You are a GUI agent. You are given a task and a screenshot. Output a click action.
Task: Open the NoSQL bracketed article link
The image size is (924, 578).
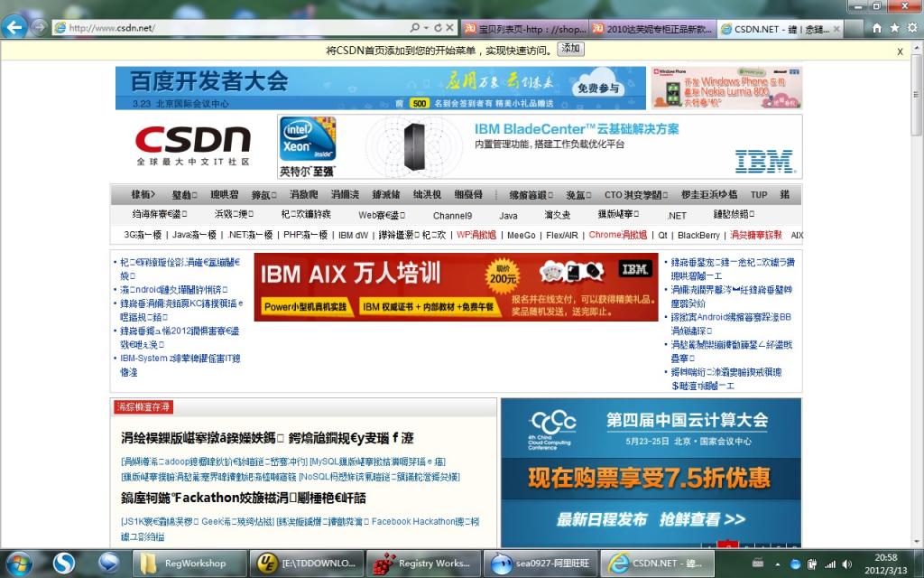(x=380, y=477)
